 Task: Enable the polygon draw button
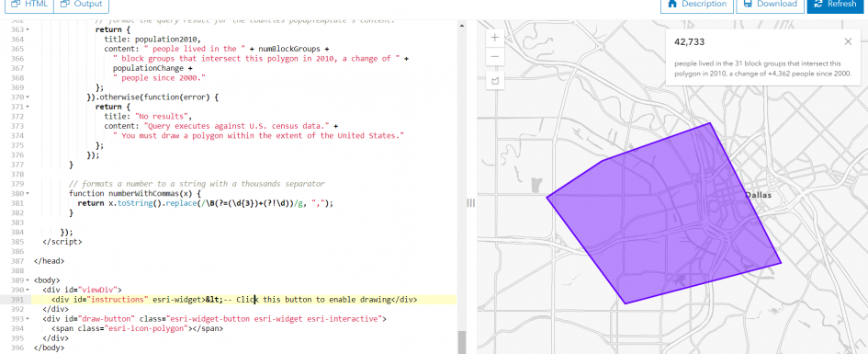[x=494, y=80]
